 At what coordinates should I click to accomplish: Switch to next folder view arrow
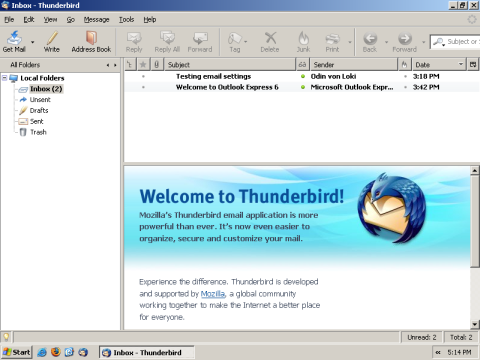coord(115,65)
